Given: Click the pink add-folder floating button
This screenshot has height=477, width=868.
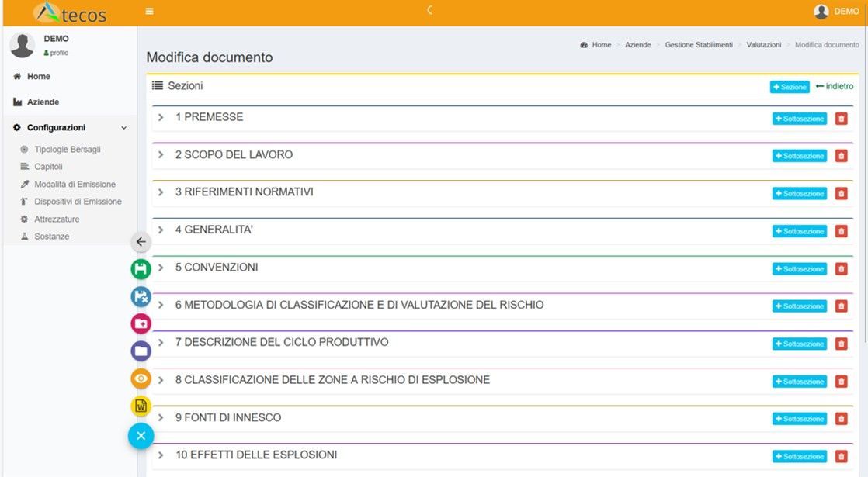Looking at the screenshot, I should (141, 324).
